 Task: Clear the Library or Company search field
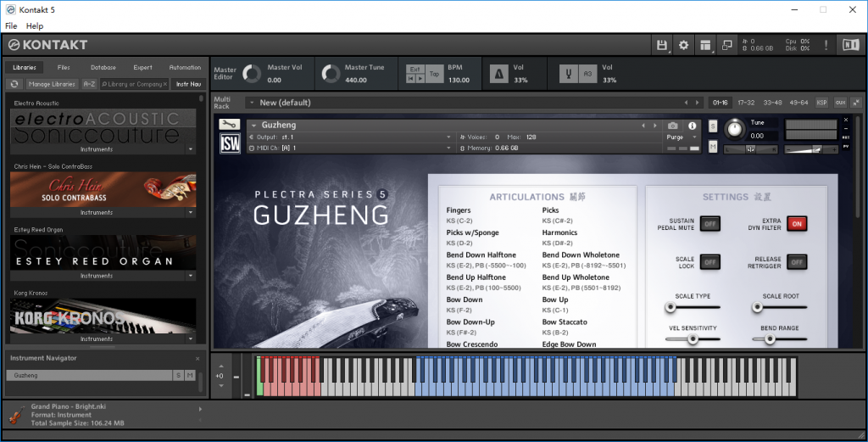point(165,84)
